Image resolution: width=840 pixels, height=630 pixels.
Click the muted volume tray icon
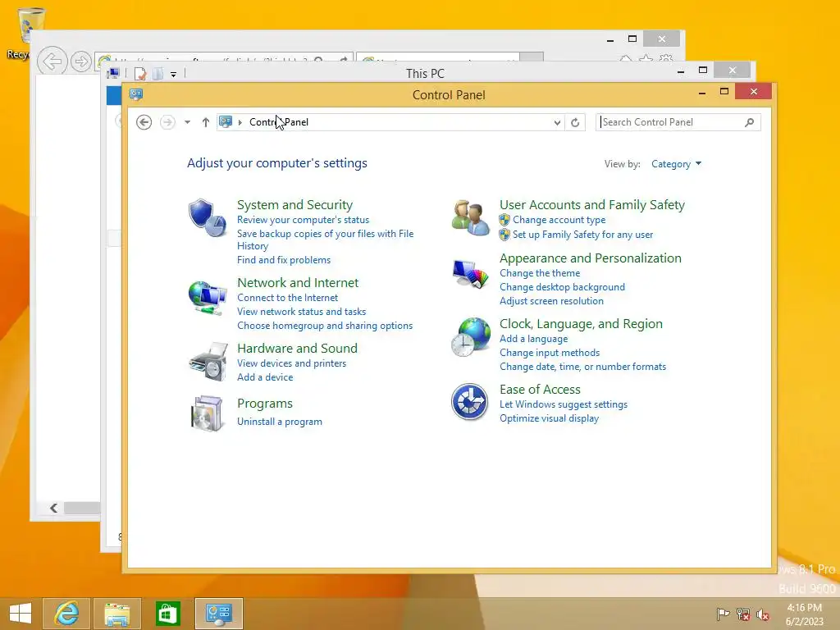pos(763,614)
